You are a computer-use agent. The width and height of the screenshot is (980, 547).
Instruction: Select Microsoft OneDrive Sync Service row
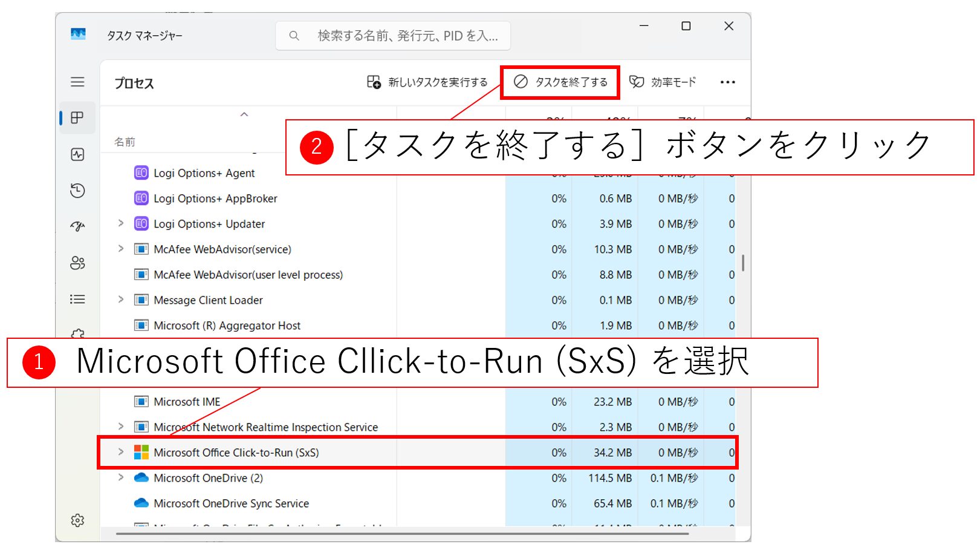pyautogui.click(x=231, y=503)
